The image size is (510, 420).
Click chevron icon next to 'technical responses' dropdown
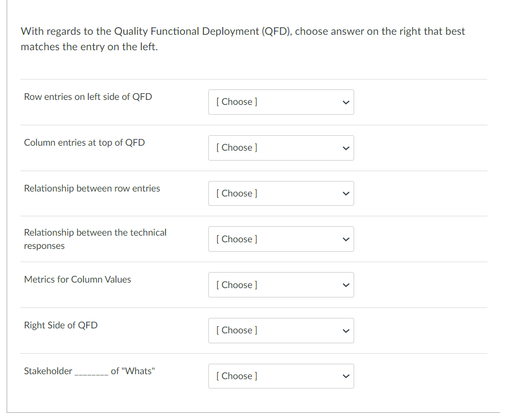[x=345, y=239]
